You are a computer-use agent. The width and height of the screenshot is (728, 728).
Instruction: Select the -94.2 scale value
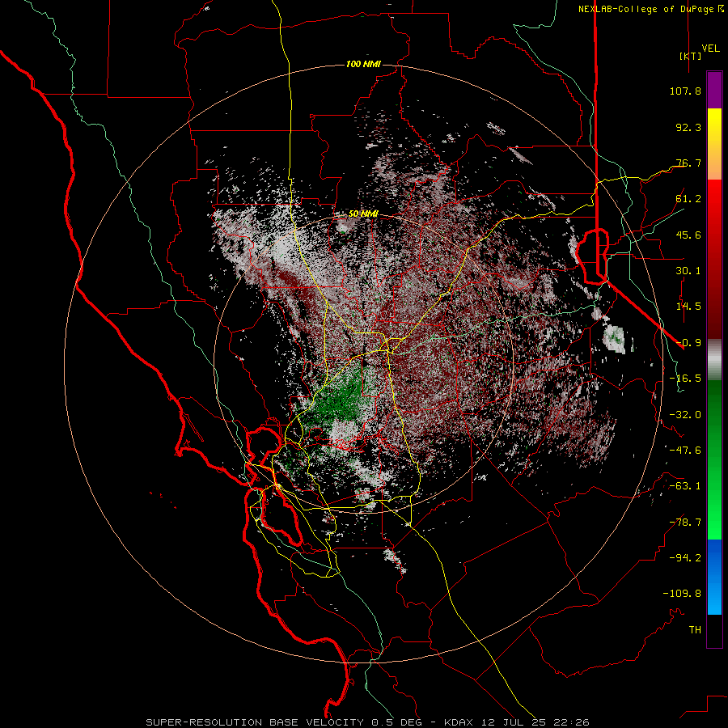[x=685, y=558]
